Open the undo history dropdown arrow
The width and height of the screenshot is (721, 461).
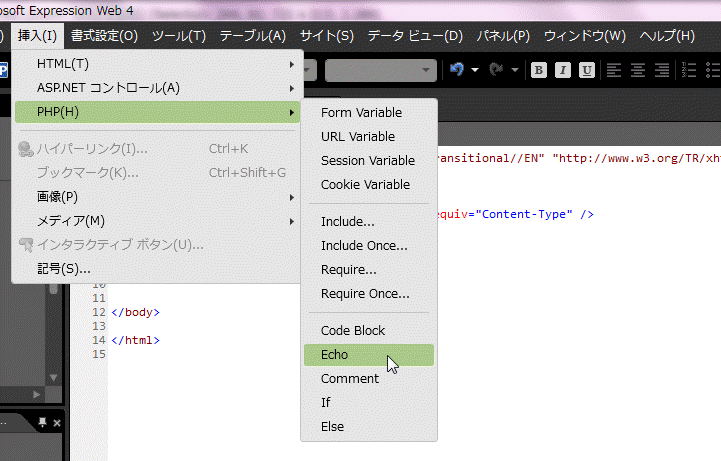point(475,70)
